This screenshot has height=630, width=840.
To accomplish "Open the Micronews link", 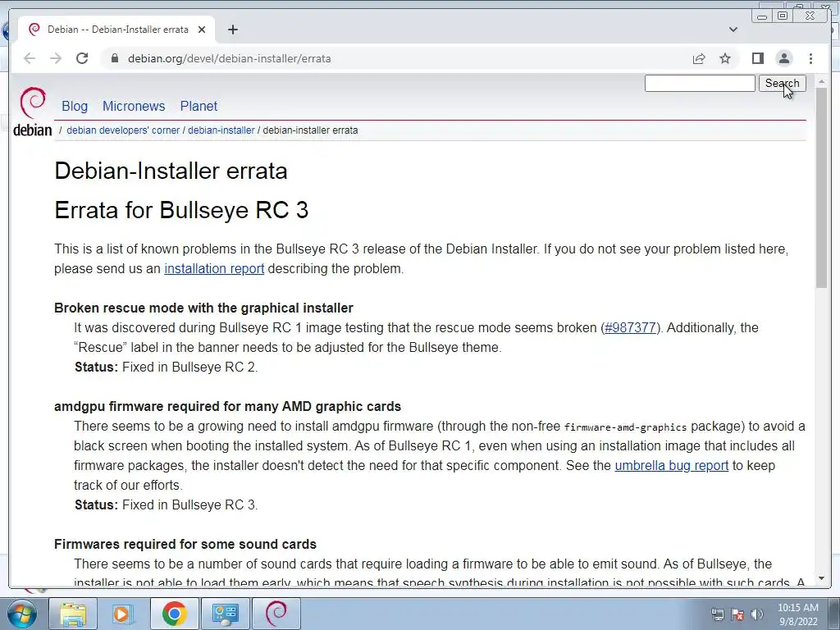I will pyautogui.click(x=134, y=106).
